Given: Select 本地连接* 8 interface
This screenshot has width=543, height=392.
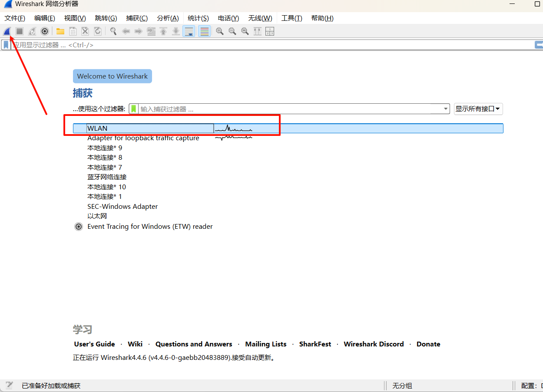Looking at the screenshot, I should 105,158.
